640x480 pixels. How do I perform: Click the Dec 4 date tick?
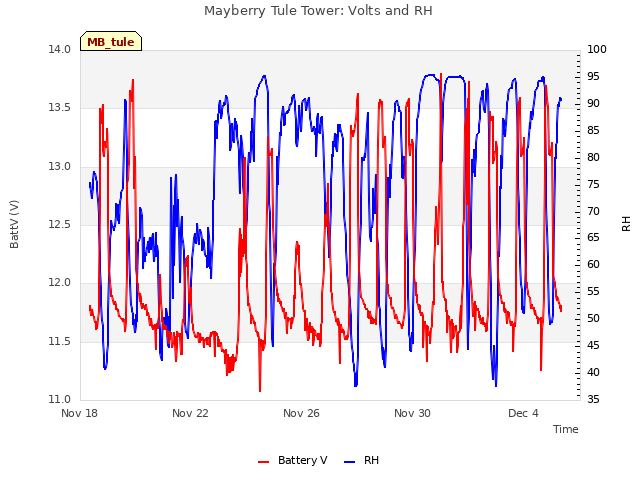click(x=523, y=413)
